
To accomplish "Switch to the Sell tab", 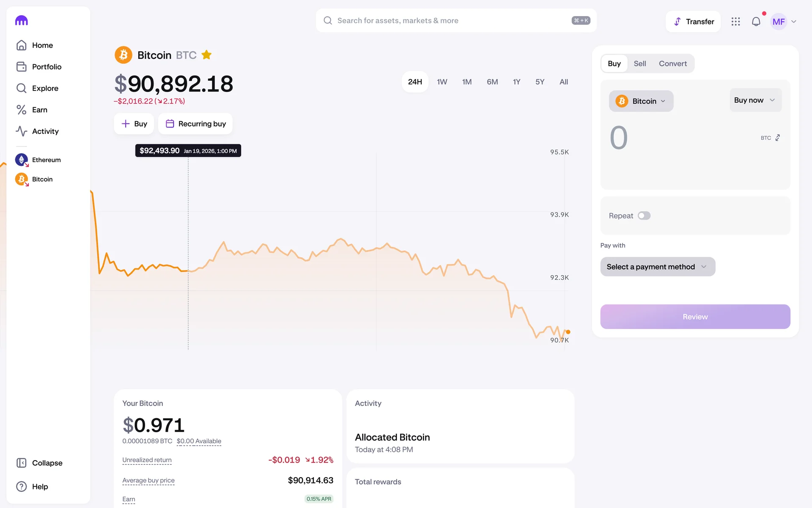I will click(639, 63).
